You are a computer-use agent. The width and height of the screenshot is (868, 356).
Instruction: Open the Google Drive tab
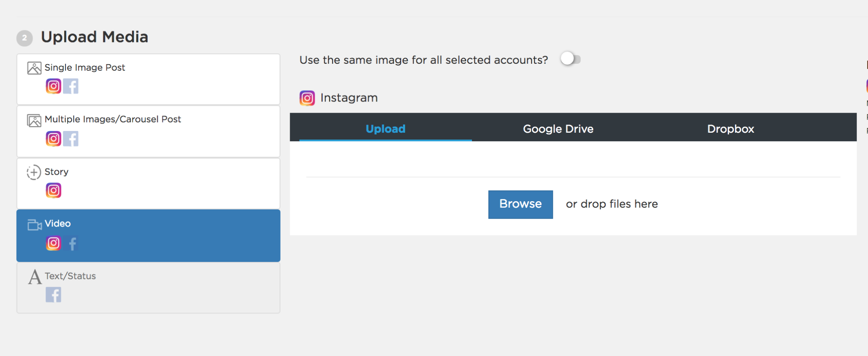tap(558, 128)
